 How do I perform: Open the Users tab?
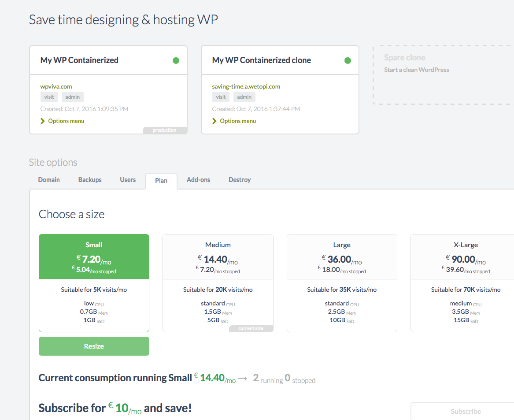128,180
